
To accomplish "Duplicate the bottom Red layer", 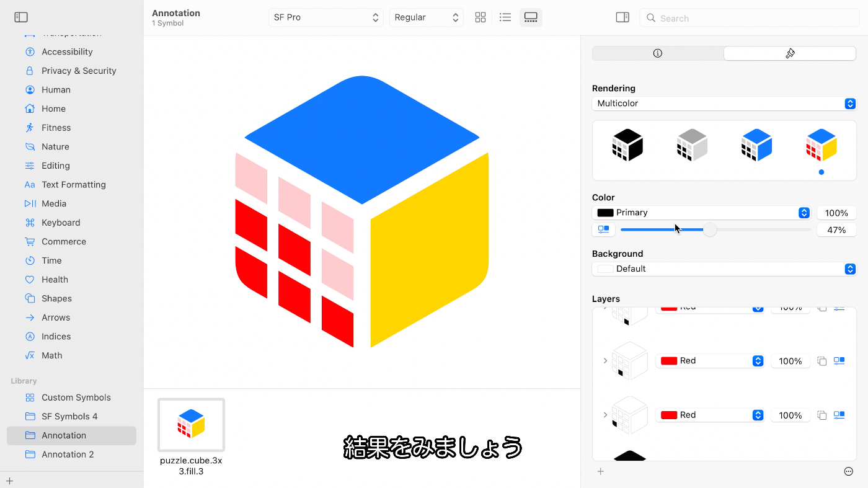I will coord(822,415).
